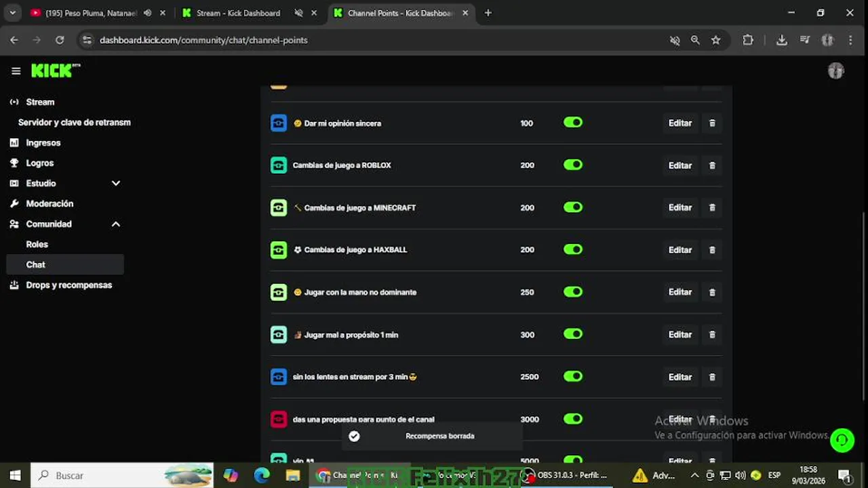Screen dimensions: 868x488
Task: Open Chrome downloads icon
Action: [781, 40]
